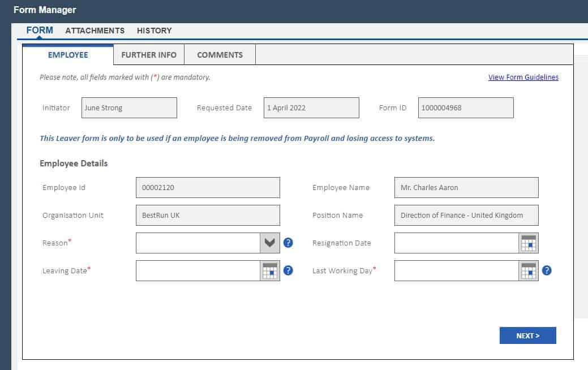Viewport: 588px width, 370px height.
Task: Focus the Resignation Date input box
Action: (456, 243)
